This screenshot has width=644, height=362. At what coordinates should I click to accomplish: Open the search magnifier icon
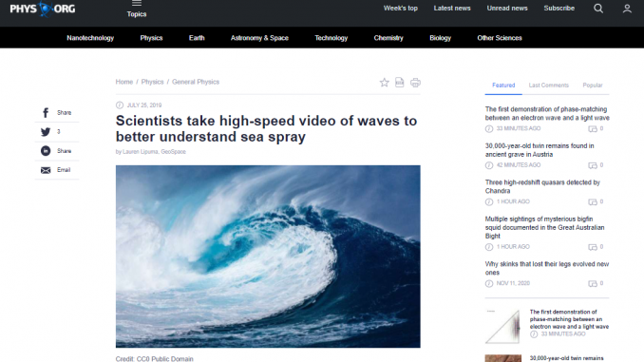pos(598,9)
